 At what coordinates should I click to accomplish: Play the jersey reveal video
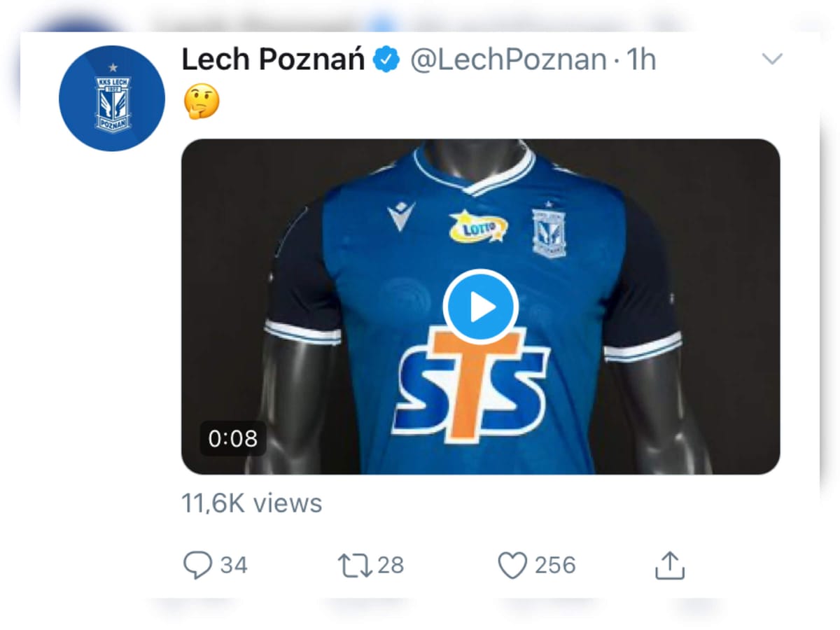pyautogui.click(x=480, y=306)
